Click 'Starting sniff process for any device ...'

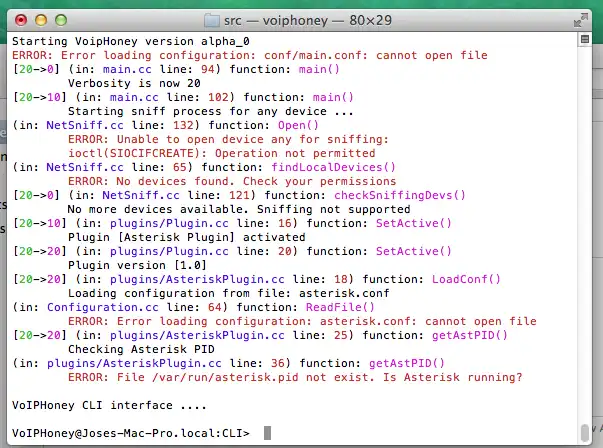point(210,111)
